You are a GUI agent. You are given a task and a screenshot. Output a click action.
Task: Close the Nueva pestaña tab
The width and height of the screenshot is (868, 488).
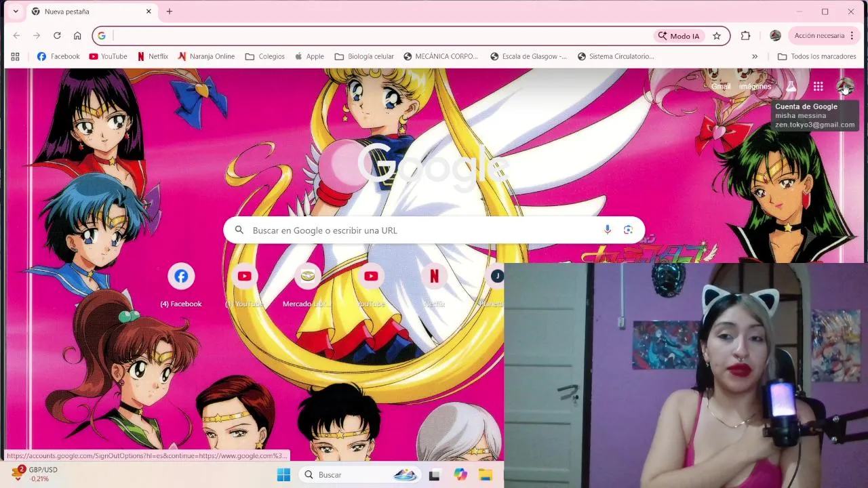[149, 12]
